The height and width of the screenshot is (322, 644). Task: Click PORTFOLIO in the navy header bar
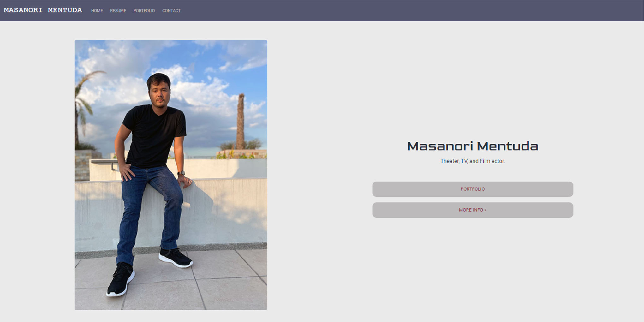[144, 10]
